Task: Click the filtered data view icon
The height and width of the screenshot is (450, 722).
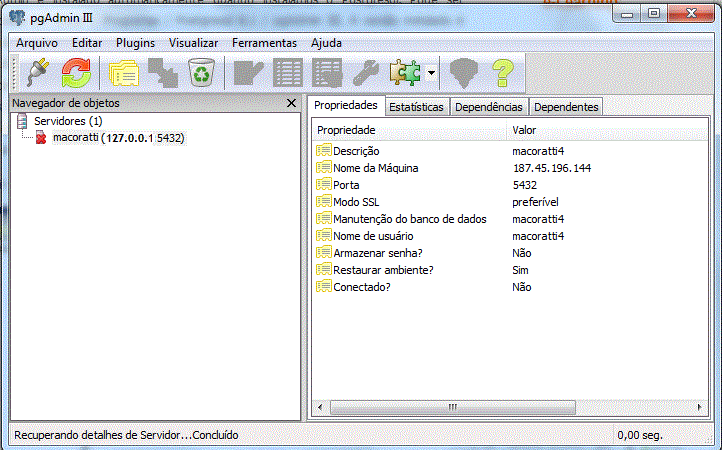Action: pos(327,72)
